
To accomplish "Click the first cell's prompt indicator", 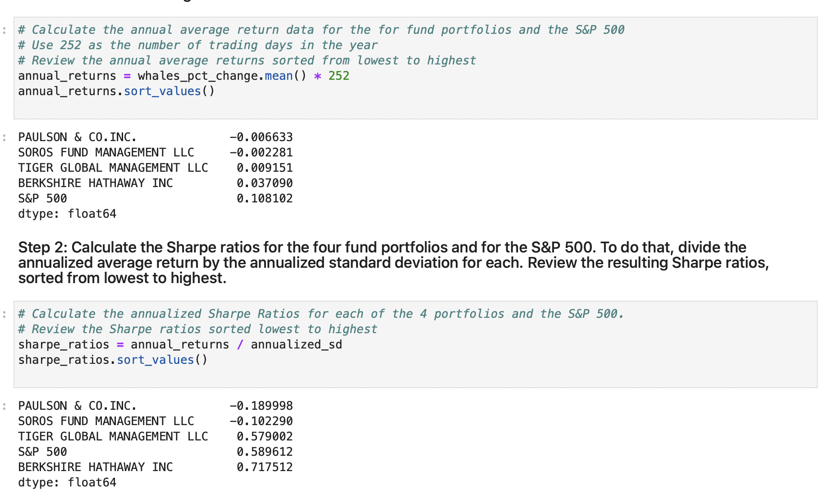I will (4, 29).
